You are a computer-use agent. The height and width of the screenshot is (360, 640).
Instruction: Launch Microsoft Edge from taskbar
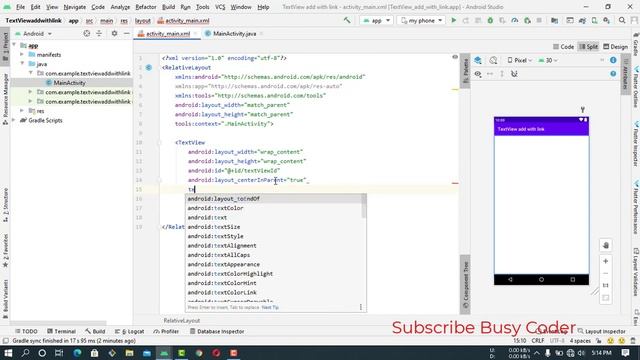pyautogui.click(x=77, y=353)
